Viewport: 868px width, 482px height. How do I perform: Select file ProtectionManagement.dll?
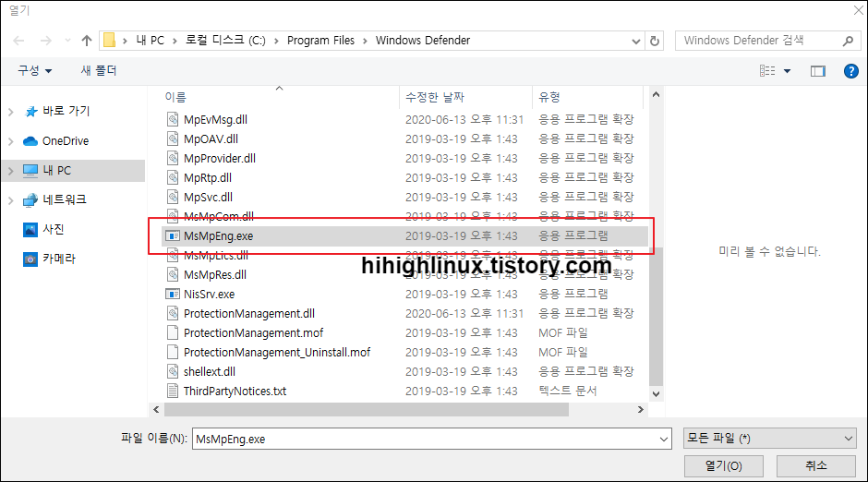(x=249, y=313)
